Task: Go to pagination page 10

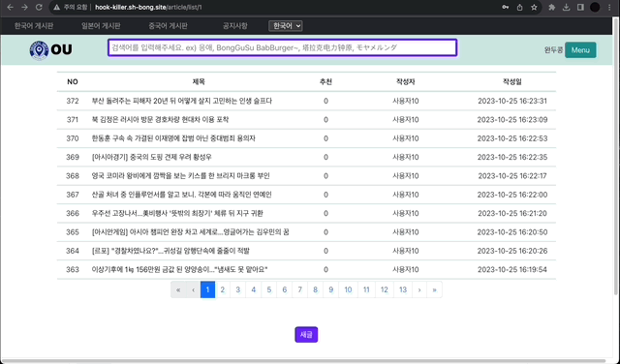Action: [348, 289]
